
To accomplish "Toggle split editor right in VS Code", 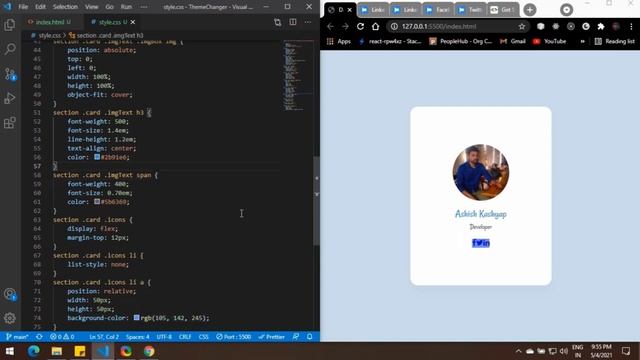I will (293, 22).
